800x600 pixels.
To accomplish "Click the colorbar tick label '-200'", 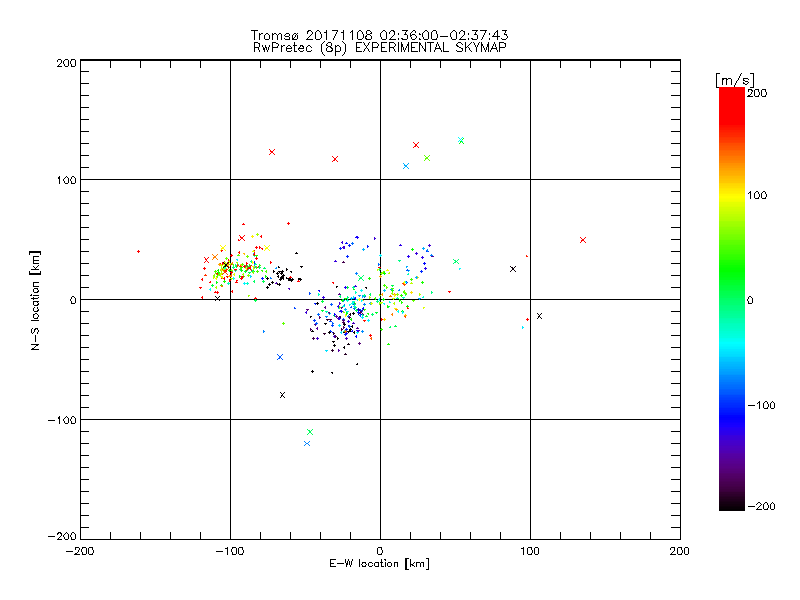I will pos(761,506).
